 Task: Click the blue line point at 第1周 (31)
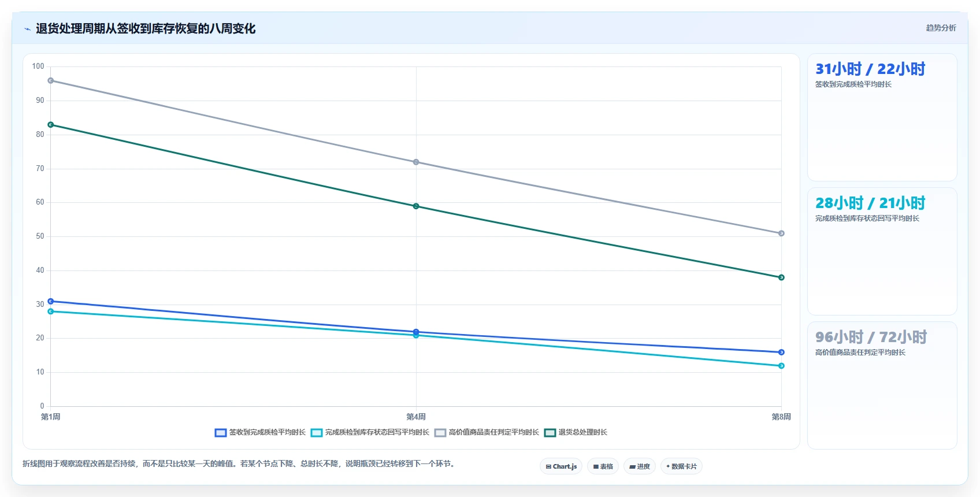click(x=51, y=301)
